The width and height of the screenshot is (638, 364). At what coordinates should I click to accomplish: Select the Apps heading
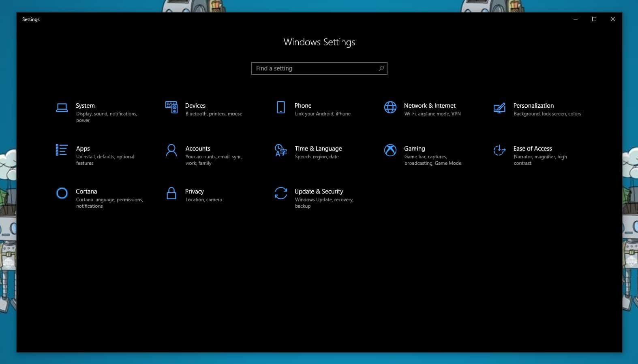pos(83,149)
